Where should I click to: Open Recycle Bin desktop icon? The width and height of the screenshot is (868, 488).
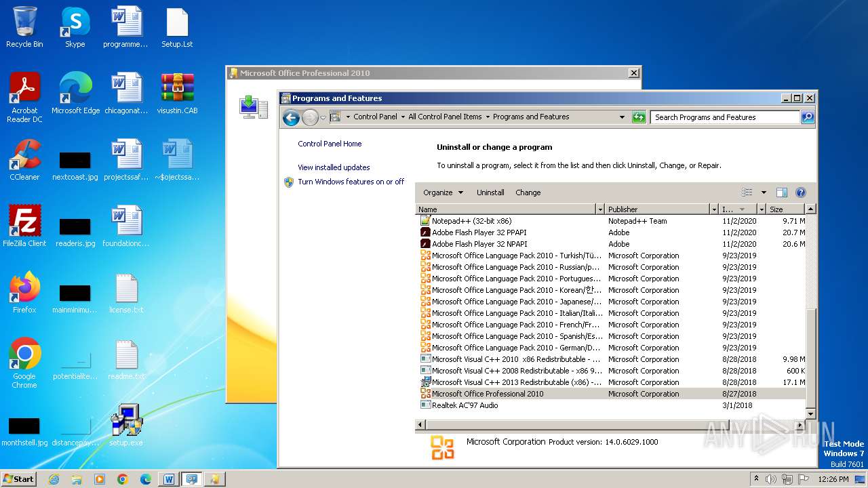click(24, 27)
